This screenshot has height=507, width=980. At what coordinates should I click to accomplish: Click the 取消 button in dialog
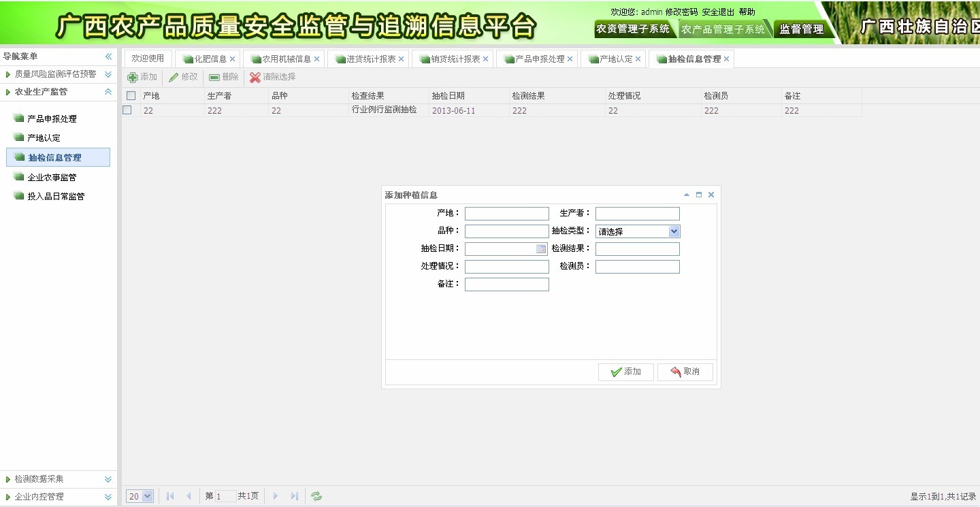click(x=685, y=372)
